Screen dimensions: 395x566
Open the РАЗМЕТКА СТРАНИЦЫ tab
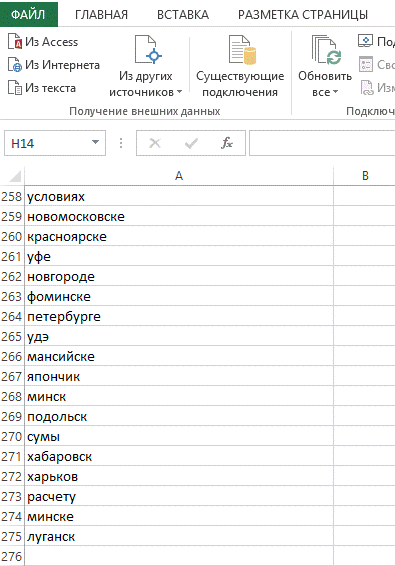303,14
